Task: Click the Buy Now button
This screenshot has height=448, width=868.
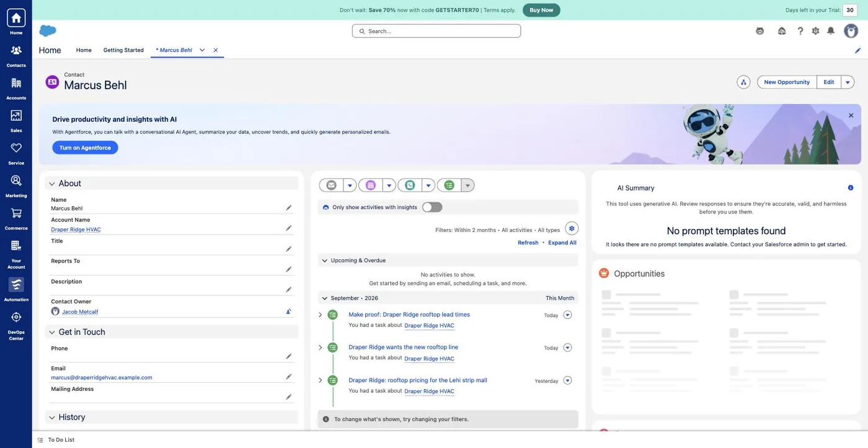Action: 541,10
